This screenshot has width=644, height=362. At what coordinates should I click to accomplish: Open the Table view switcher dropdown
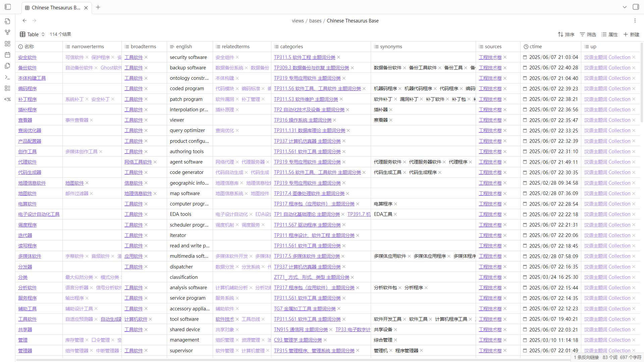32,34
